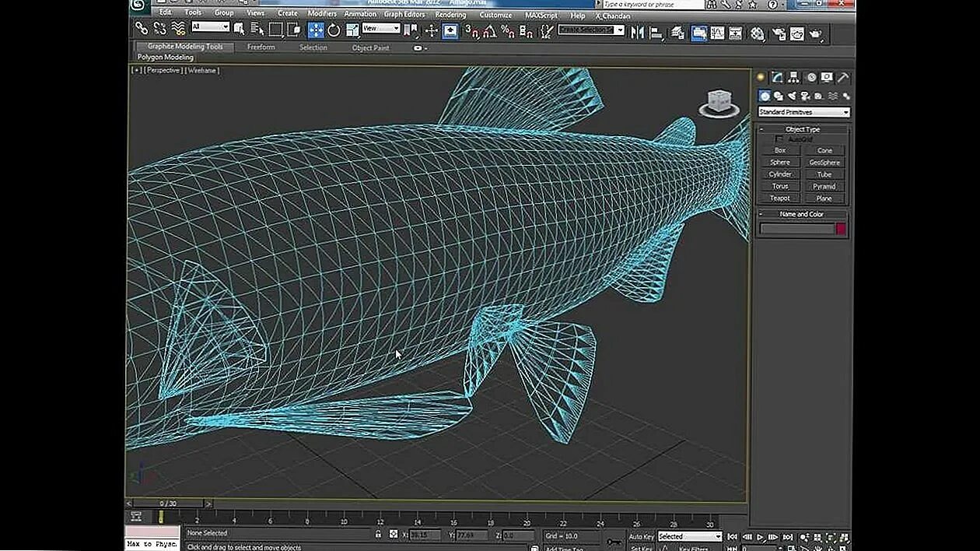Screen dimensions: 980x551
Task: Select the Lights category icon
Action: pos(792,96)
